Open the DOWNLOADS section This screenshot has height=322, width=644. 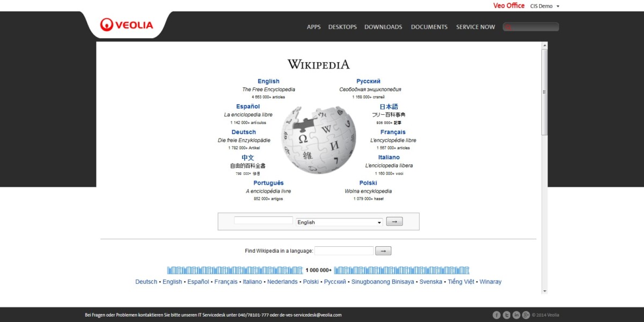[x=383, y=27]
